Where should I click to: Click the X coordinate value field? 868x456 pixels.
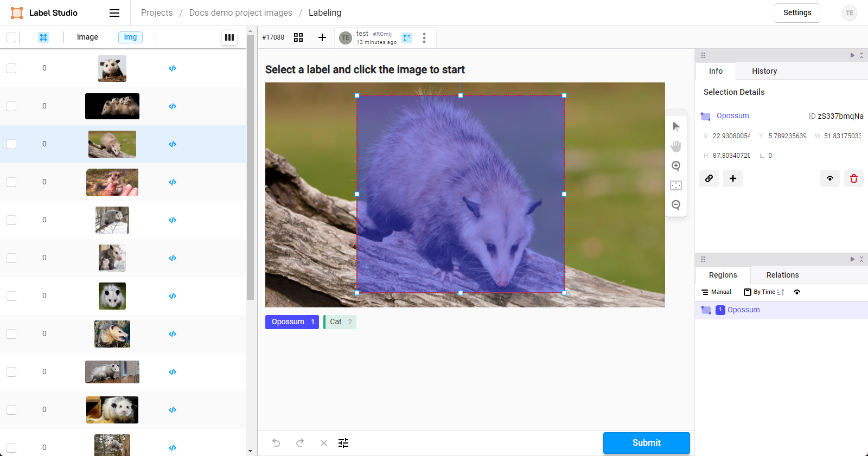(731, 136)
